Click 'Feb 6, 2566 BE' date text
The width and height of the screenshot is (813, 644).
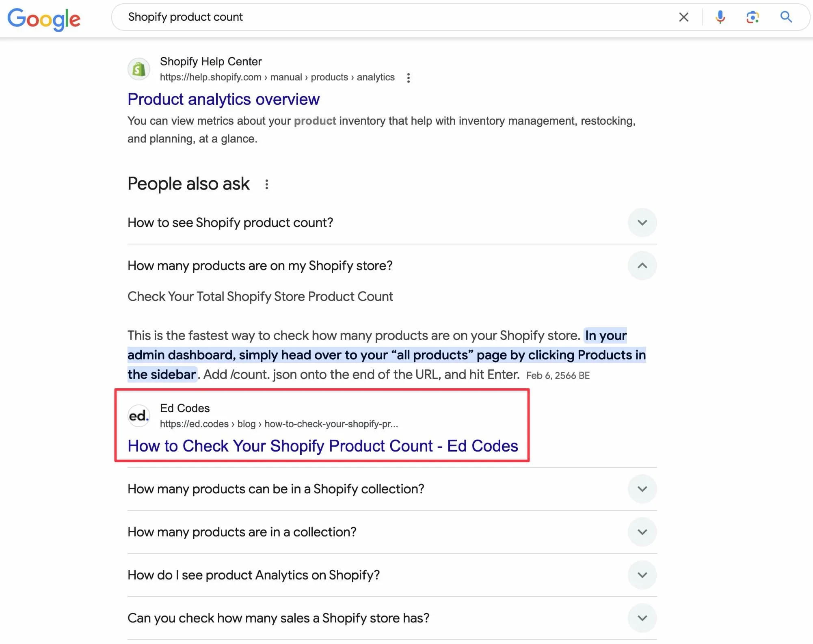(x=558, y=376)
